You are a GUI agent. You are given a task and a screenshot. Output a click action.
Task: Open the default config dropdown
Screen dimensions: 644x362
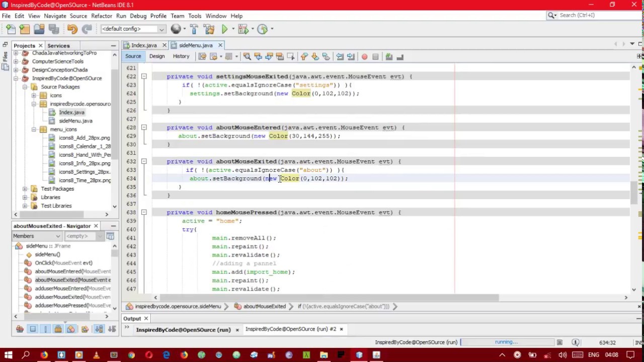[133, 29]
